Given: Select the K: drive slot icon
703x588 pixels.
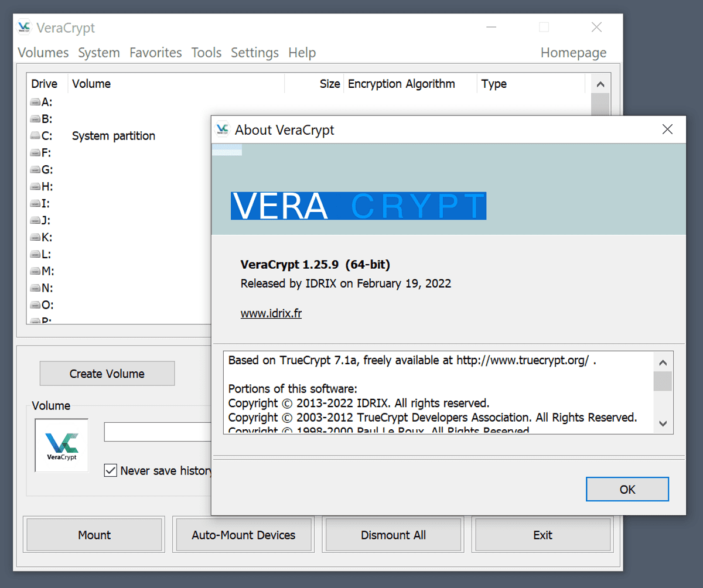Looking at the screenshot, I should (35, 238).
